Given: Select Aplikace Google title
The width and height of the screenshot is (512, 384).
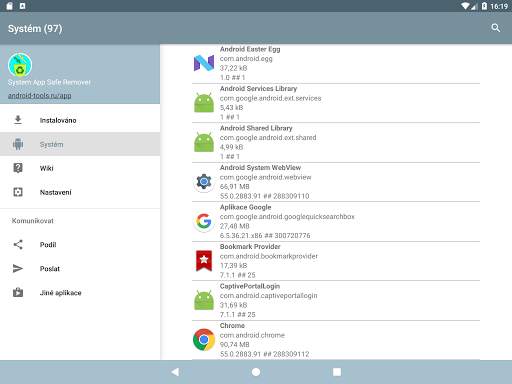Looking at the screenshot, I should [245, 207].
